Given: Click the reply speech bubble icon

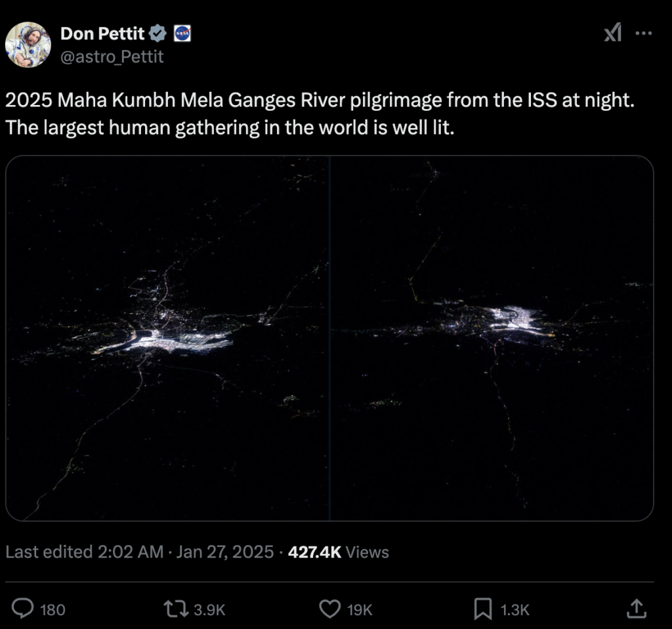Looking at the screenshot, I should tap(23, 609).
